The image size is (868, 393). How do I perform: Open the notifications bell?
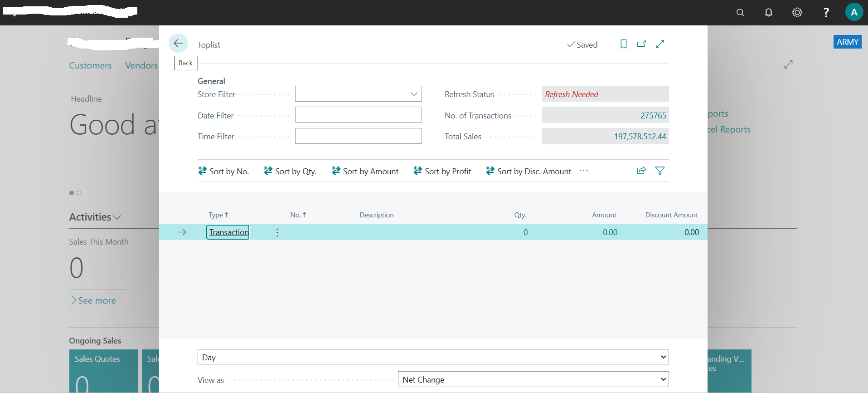(x=769, y=13)
